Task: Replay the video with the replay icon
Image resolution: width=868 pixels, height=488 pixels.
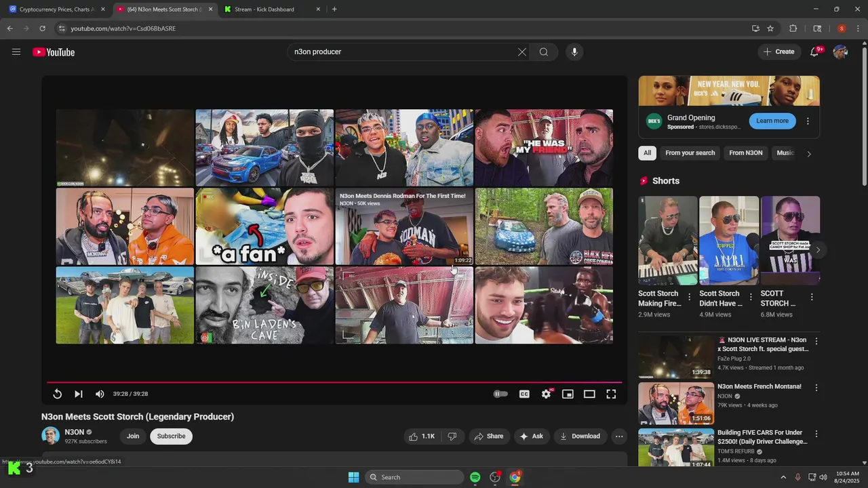Action: tap(58, 394)
